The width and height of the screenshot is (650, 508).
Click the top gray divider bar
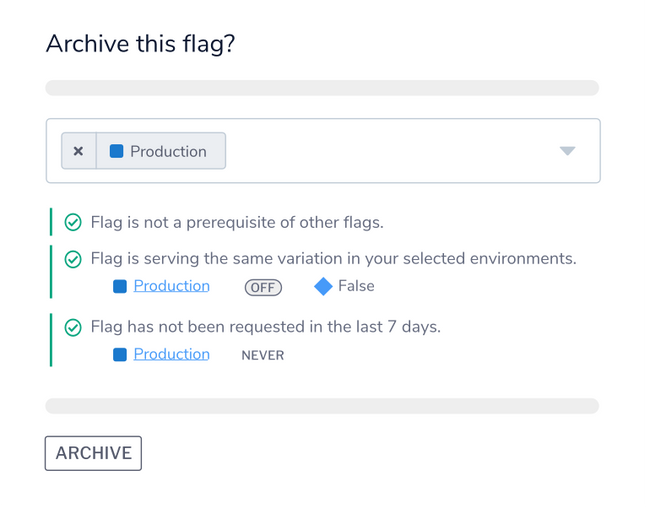click(322, 88)
